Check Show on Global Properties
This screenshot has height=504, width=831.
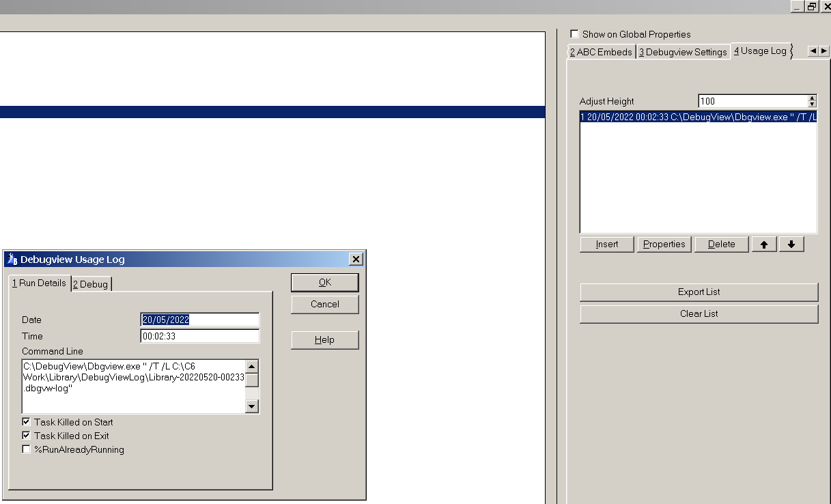tap(574, 34)
